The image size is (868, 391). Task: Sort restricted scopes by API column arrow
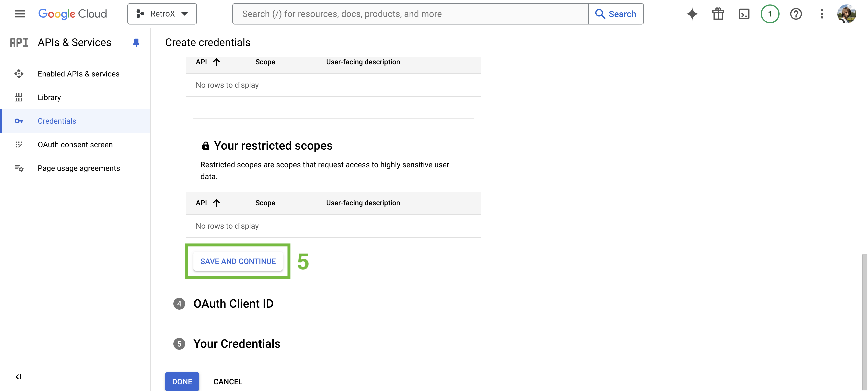[216, 203]
